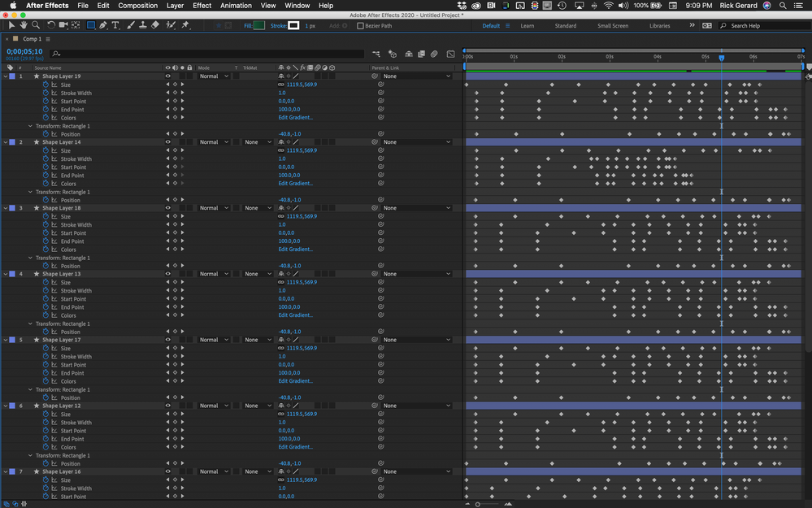This screenshot has height=508, width=812.
Task: Collapse Shape Layer 19 properties
Action: click(6, 76)
